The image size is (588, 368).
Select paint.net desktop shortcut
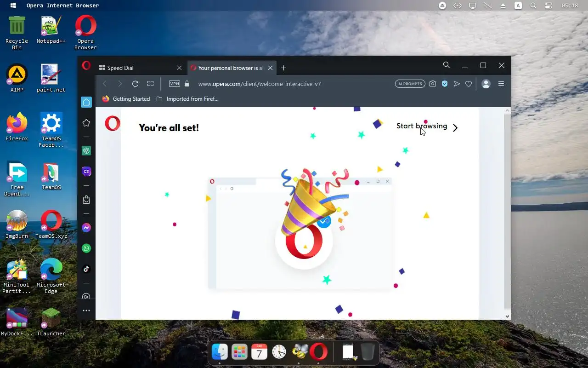click(51, 79)
